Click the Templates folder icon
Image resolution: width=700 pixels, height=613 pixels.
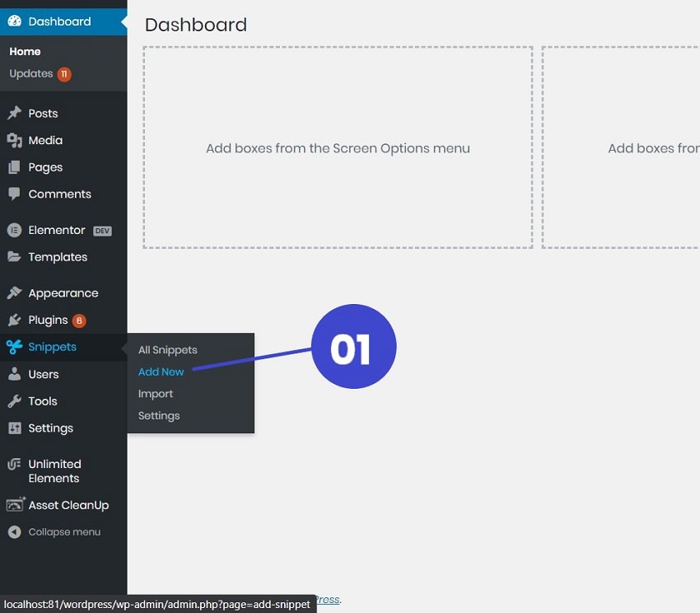pos(14,257)
